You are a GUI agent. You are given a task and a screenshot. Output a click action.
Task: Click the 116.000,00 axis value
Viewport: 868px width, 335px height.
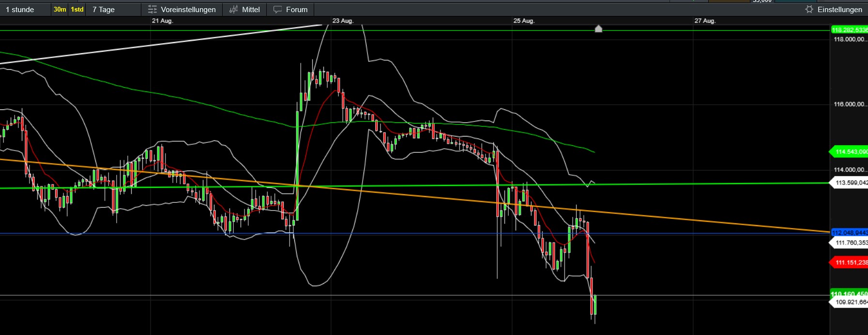pos(851,105)
